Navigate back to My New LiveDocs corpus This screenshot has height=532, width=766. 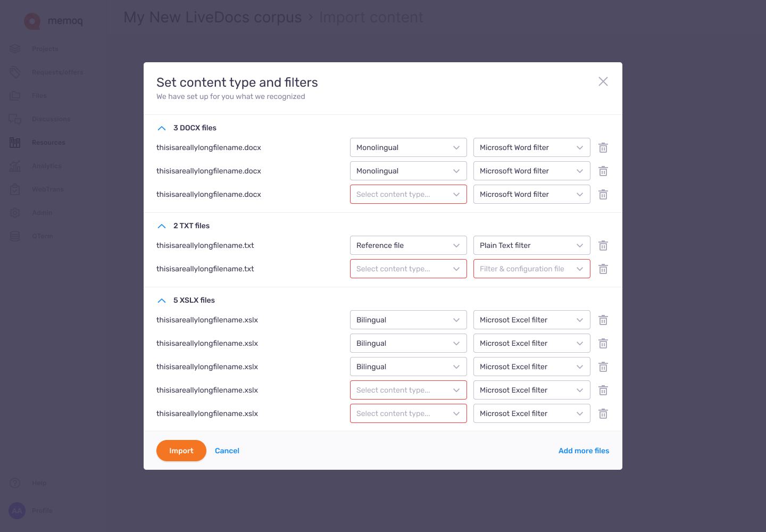(212, 17)
